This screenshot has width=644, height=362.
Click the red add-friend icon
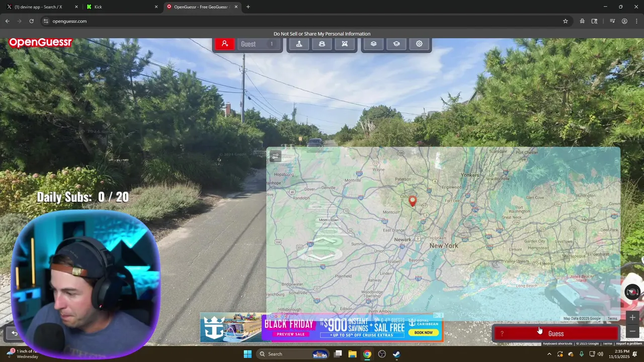click(225, 44)
